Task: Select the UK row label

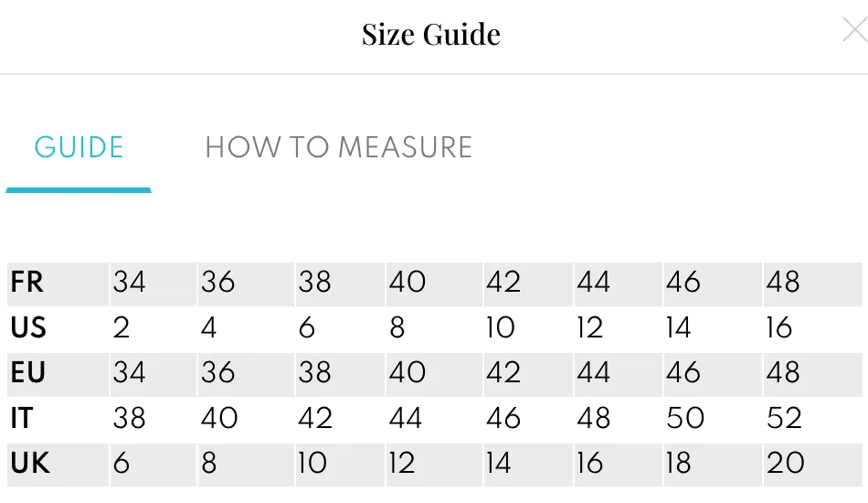Action: click(x=30, y=464)
